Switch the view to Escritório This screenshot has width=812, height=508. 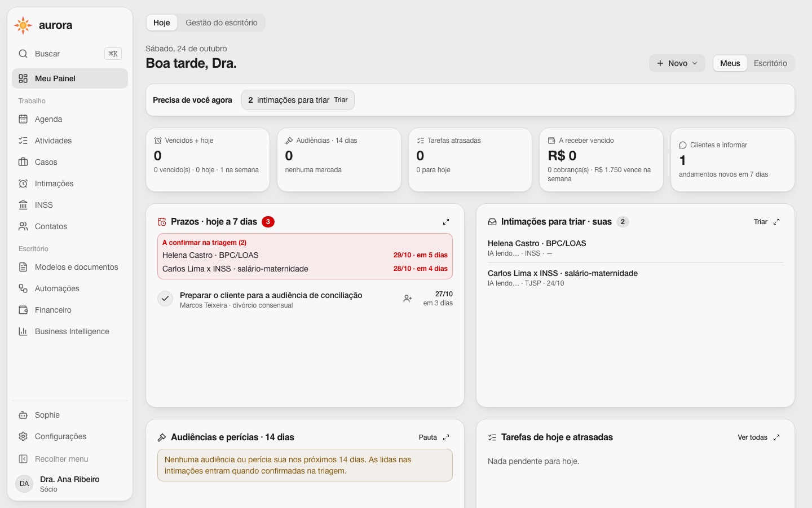coord(770,63)
